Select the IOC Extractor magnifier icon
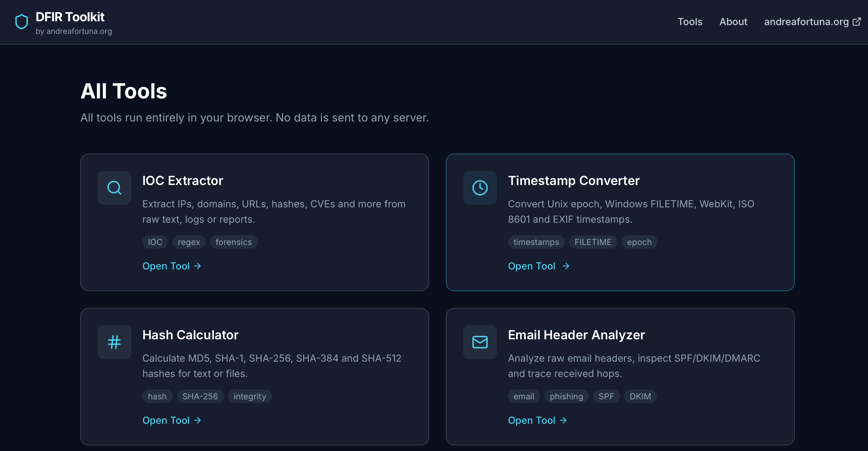Image resolution: width=868 pixels, height=451 pixels. [114, 188]
